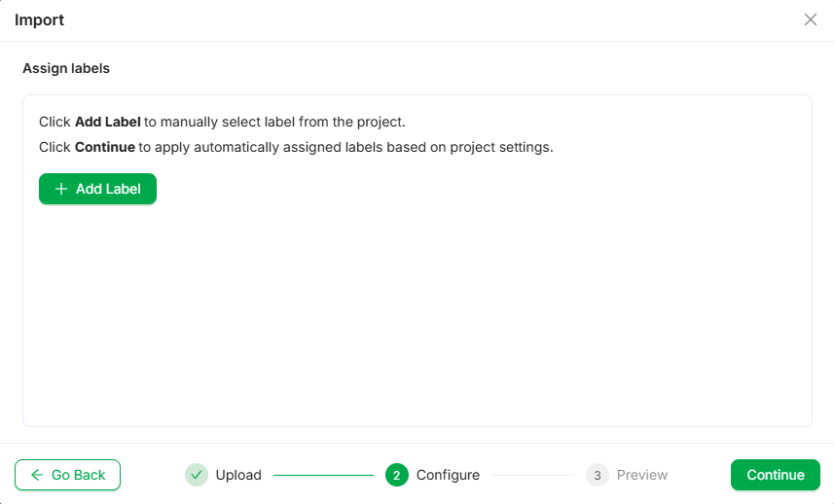Screen dimensions: 834x504
Task: Select the Configure step label
Action: coord(448,475)
